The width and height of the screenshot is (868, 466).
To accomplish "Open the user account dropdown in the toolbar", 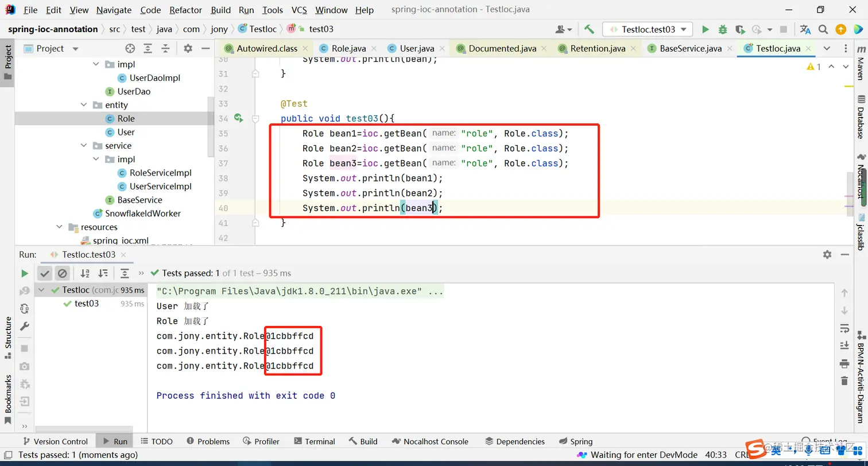I will (564, 29).
